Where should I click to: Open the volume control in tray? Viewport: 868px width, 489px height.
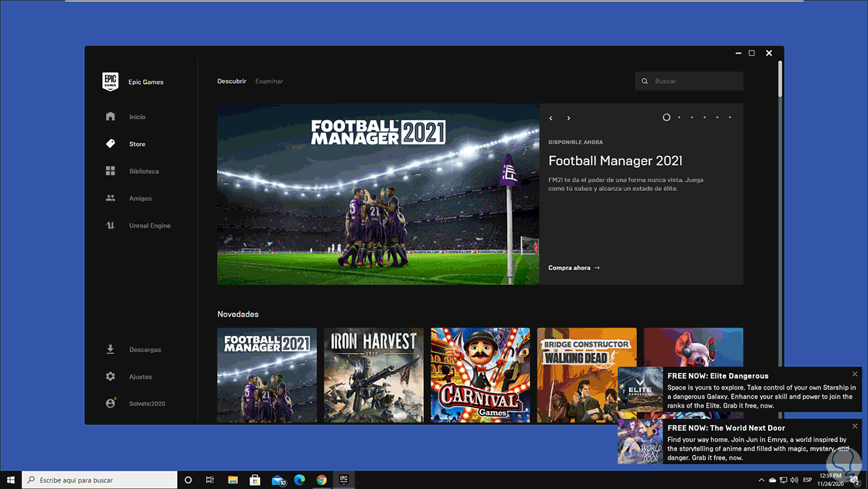click(794, 480)
